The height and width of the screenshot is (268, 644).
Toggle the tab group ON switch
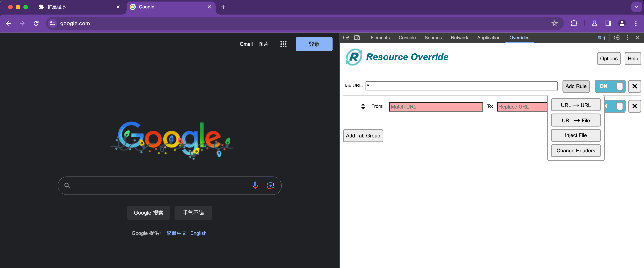pyautogui.click(x=610, y=86)
